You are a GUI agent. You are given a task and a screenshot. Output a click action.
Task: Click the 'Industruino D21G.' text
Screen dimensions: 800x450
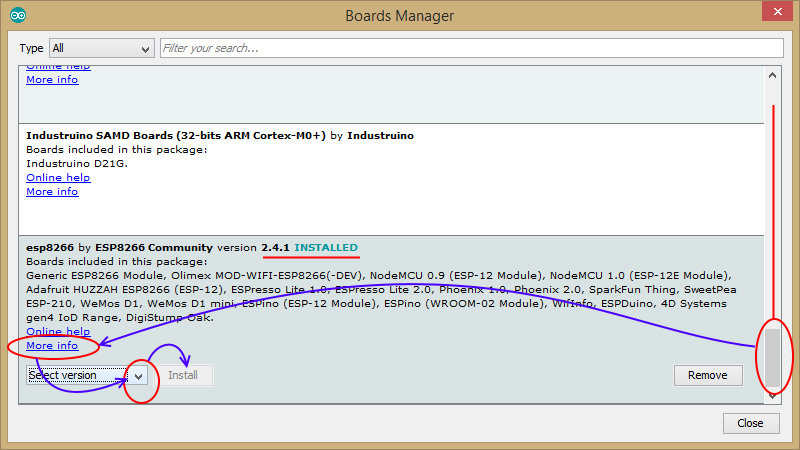pyautogui.click(x=77, y=164)
